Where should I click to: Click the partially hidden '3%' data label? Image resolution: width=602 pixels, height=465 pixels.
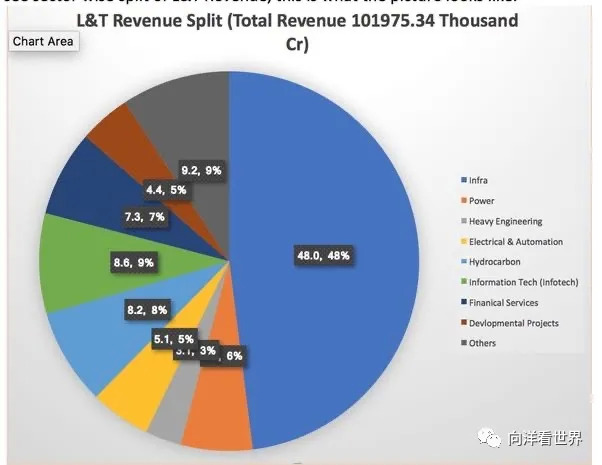point(208,350)
